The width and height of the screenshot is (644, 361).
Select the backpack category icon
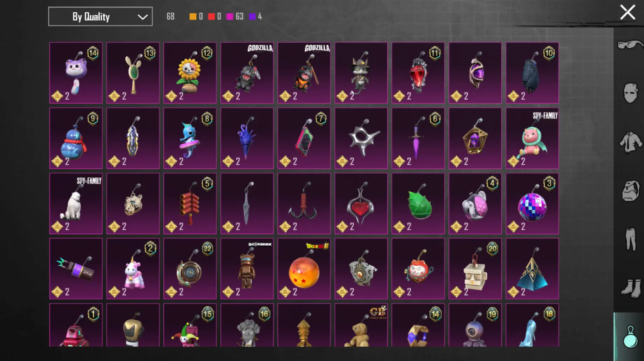[630, 191]
